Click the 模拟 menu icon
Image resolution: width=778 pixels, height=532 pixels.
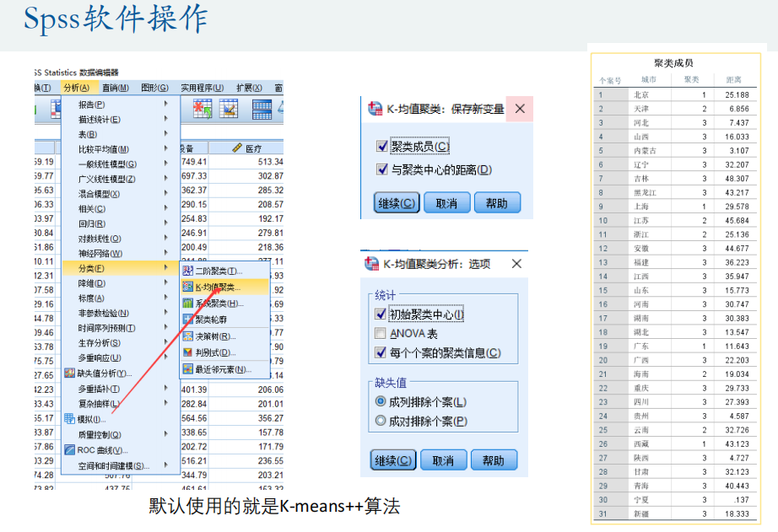pos(69,419)
